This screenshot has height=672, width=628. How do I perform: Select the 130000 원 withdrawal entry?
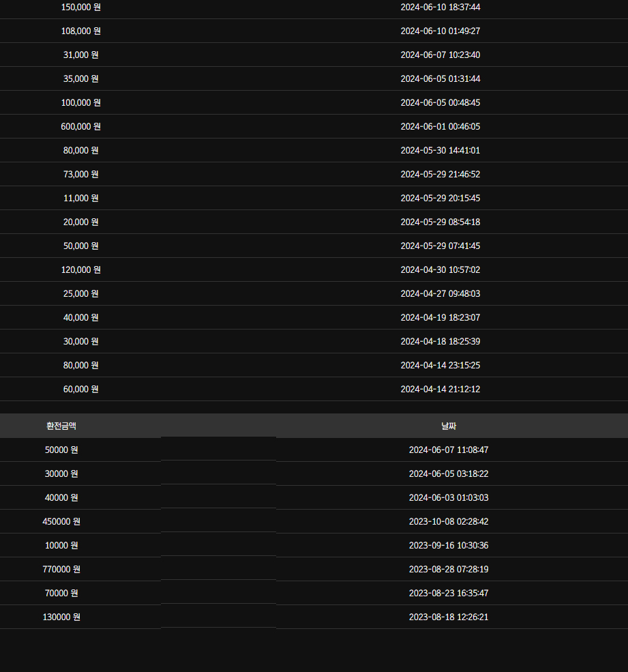tap(61, 617)
